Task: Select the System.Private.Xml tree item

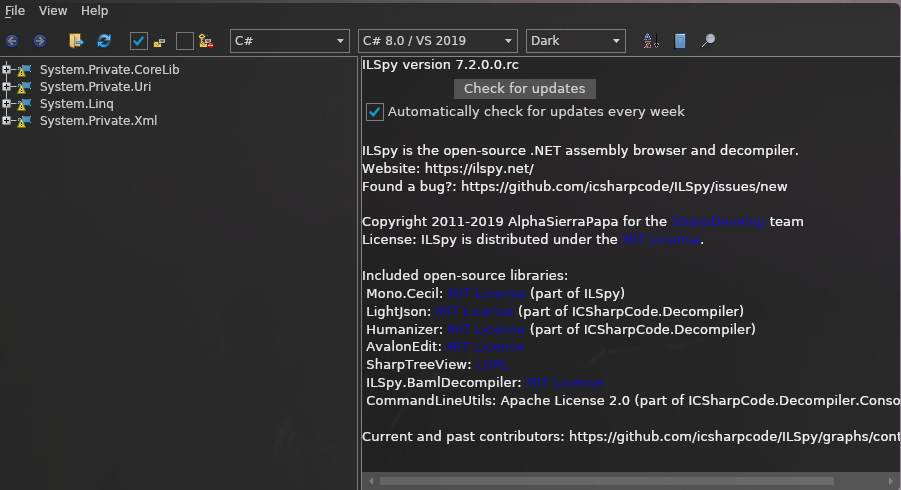Action: pyautogui.click(x=98, y=121)
